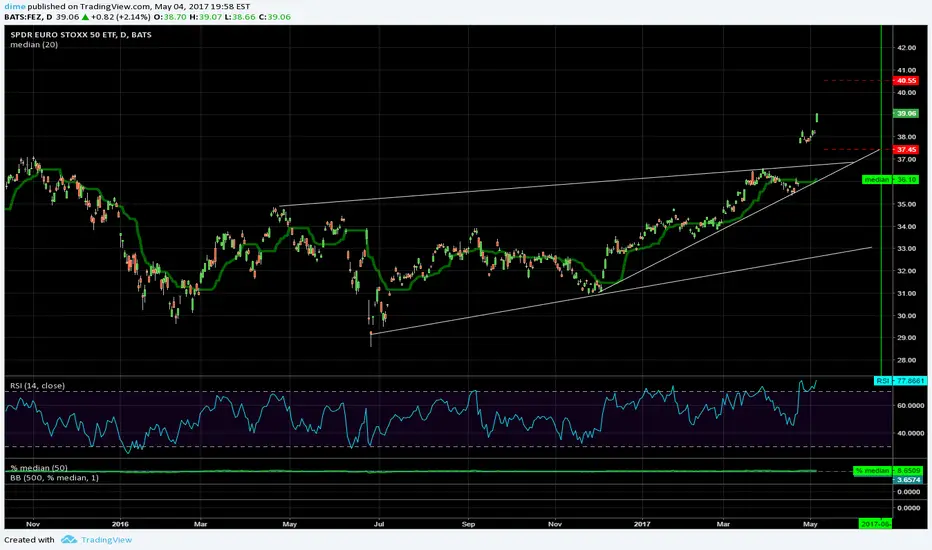Click the 2016 time axis label
The width and height of the screenshot is (932, 550).
coord(120,524)
